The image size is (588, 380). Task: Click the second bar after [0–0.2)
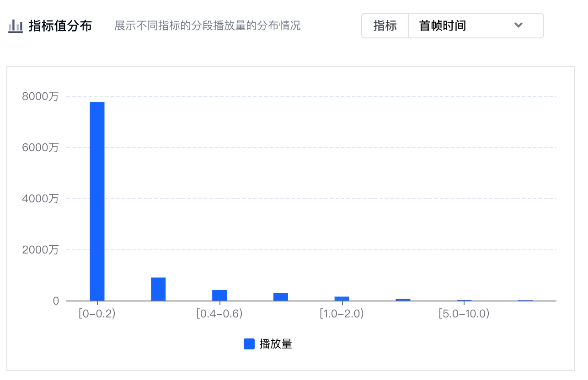[158, 289]
